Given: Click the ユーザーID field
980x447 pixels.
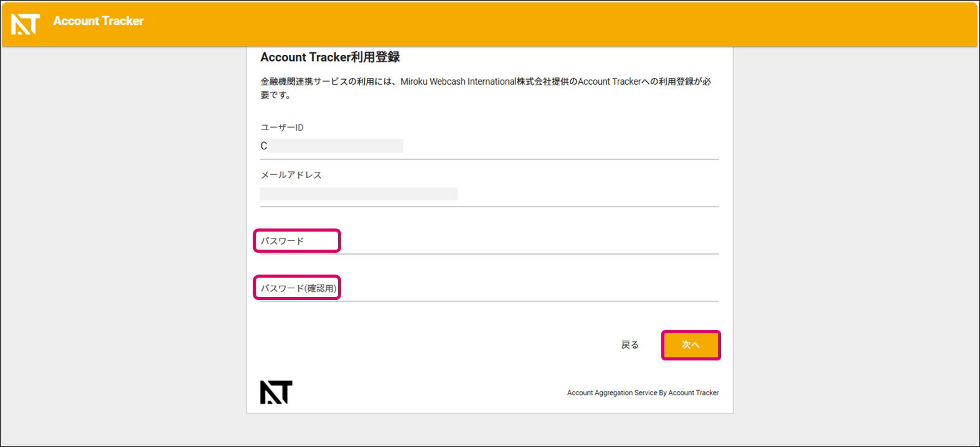Looking at the screenshot, I should tap(489, 146).
